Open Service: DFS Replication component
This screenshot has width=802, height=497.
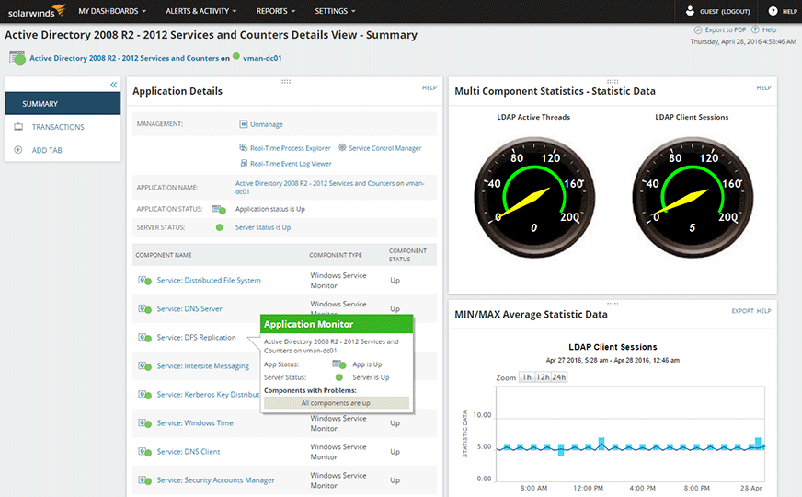(196, 337)
